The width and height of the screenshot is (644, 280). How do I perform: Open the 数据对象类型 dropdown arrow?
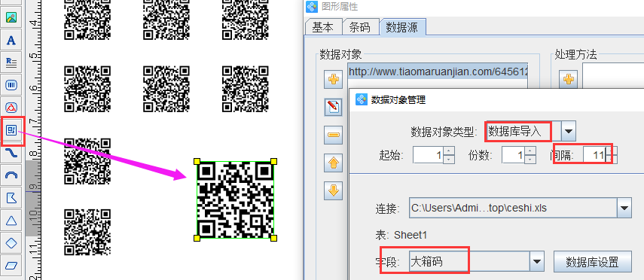click(569, 132)
